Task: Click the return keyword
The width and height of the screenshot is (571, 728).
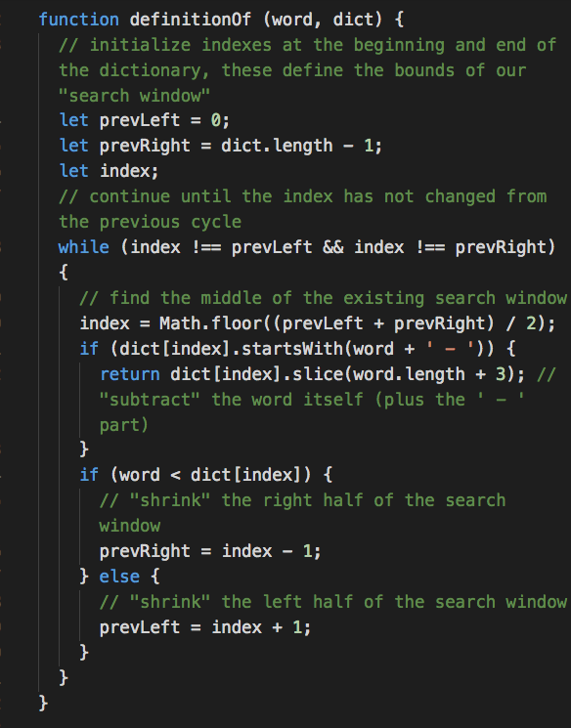Action: click(x=130, y=374)
